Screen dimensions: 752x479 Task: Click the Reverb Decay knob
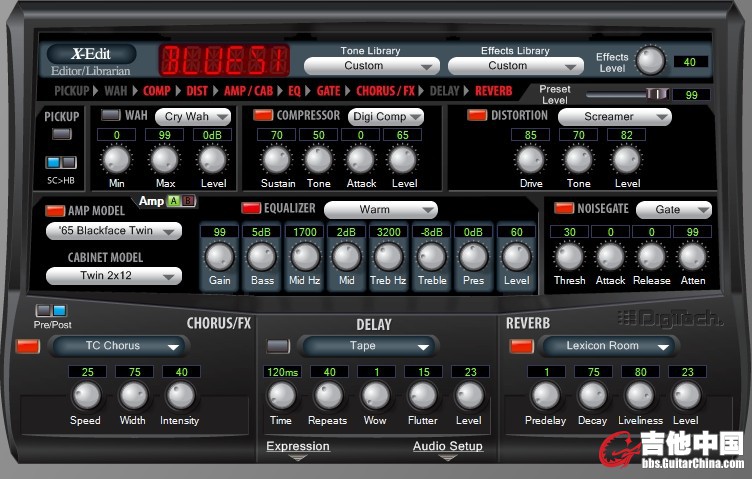pos(592,396)
